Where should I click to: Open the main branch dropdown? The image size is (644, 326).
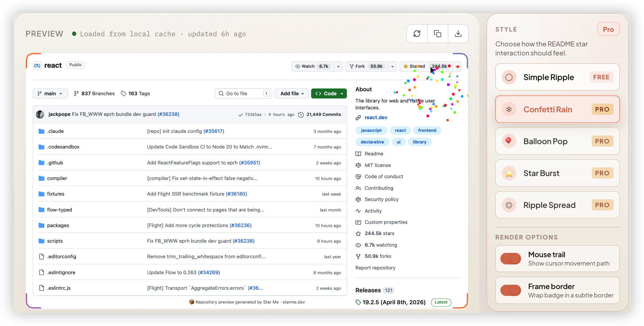click(x=50, y=93)
